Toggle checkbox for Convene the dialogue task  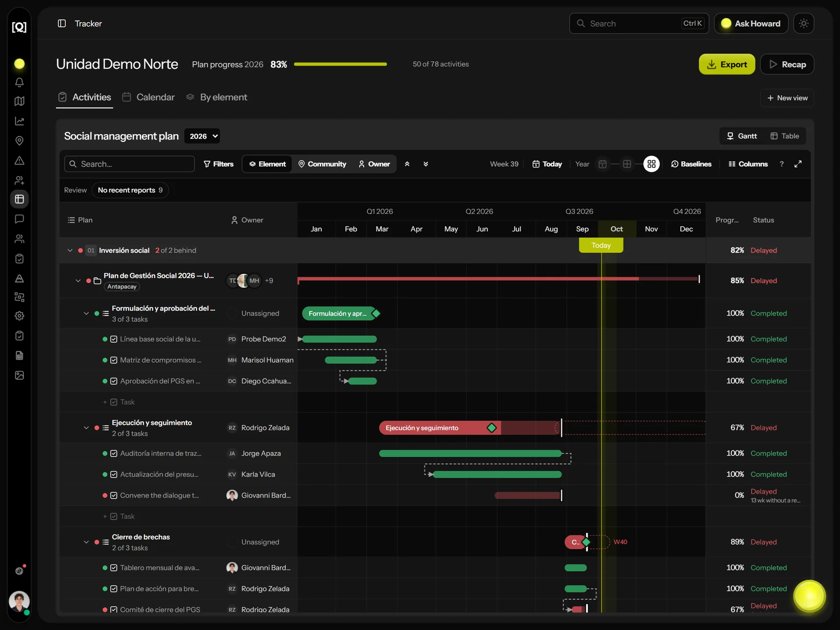click(x=114, y=495)
